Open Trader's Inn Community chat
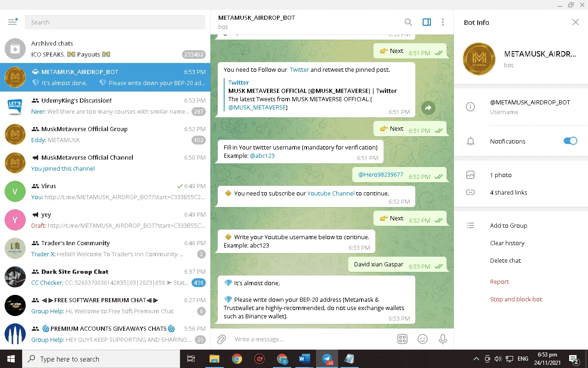The image size is (588, 368). [105, 248]
